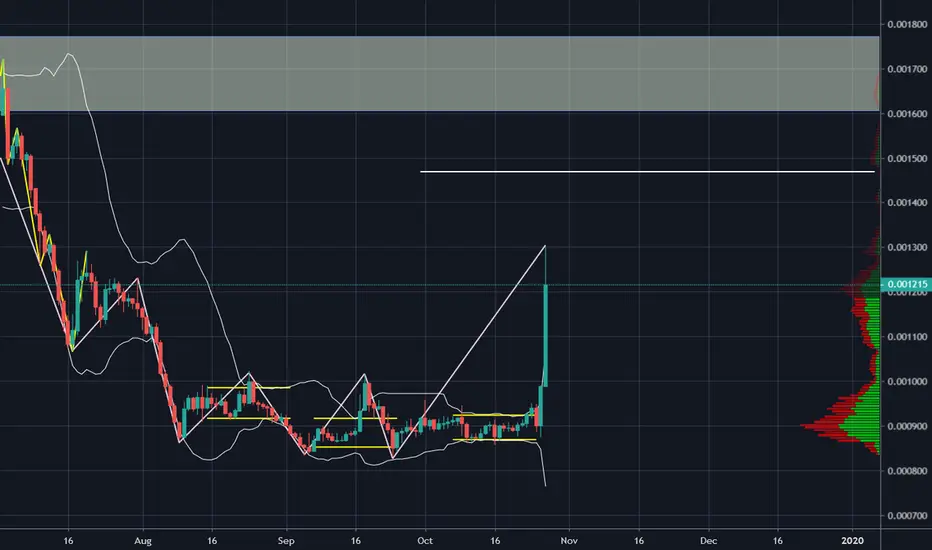Select the current price label 0.001215
932x550 pixels.
pyautogui.click(x=905, y=285)
